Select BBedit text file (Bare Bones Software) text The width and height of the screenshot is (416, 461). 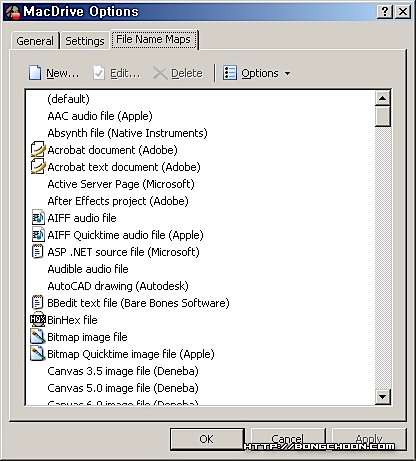[x=138, y=303]
